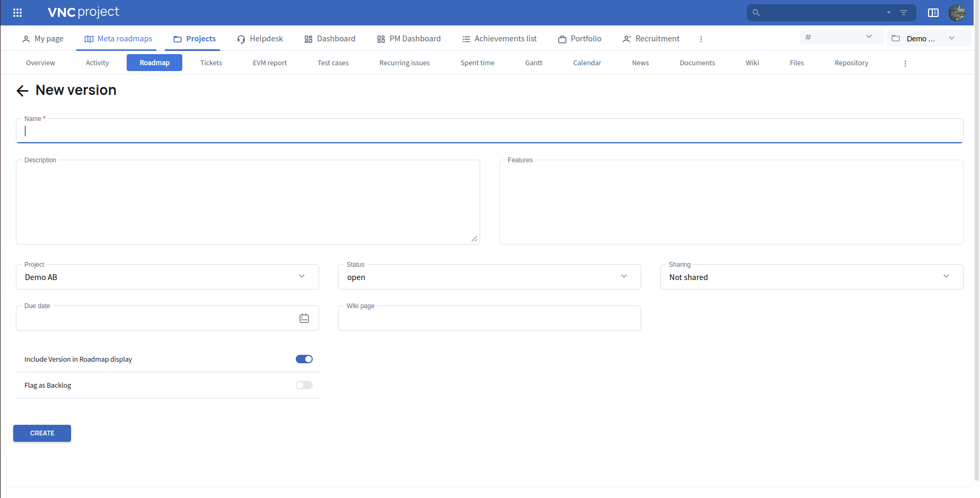Viewport: 980px width, 498px height.
Task: Click the search magnifier icon
Action: (x=756, y=13)
